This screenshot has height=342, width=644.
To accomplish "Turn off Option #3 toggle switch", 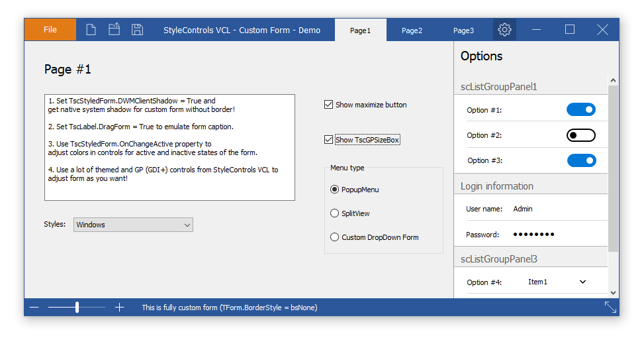I will click(582, 160).
